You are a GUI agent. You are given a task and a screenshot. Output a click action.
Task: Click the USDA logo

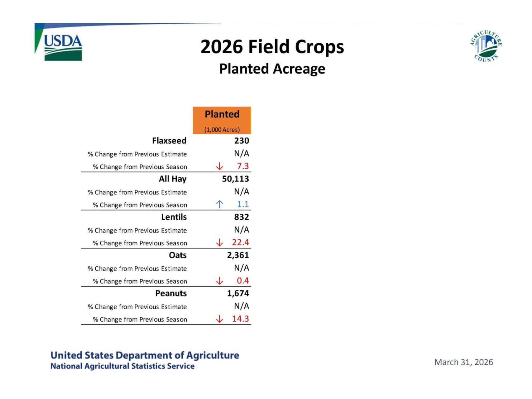point(63,47)
